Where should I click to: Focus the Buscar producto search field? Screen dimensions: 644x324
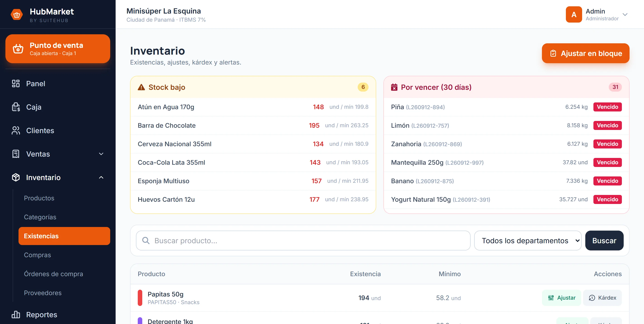[303, 241]
